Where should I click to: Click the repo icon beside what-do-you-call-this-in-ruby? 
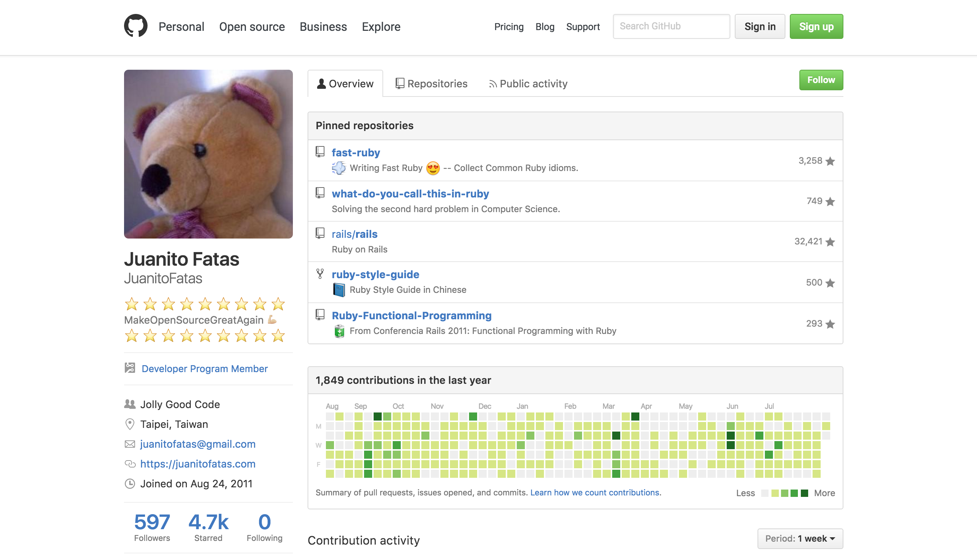(320, 193)
